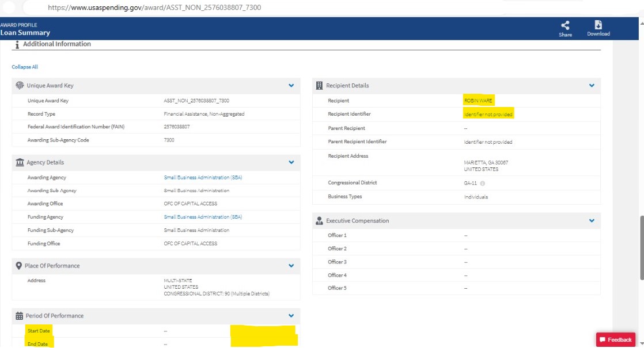Image resolution: width=644 pixels, height=348 pixels.
Task: Click the Loan Summary heading
Action: (25, 33)
